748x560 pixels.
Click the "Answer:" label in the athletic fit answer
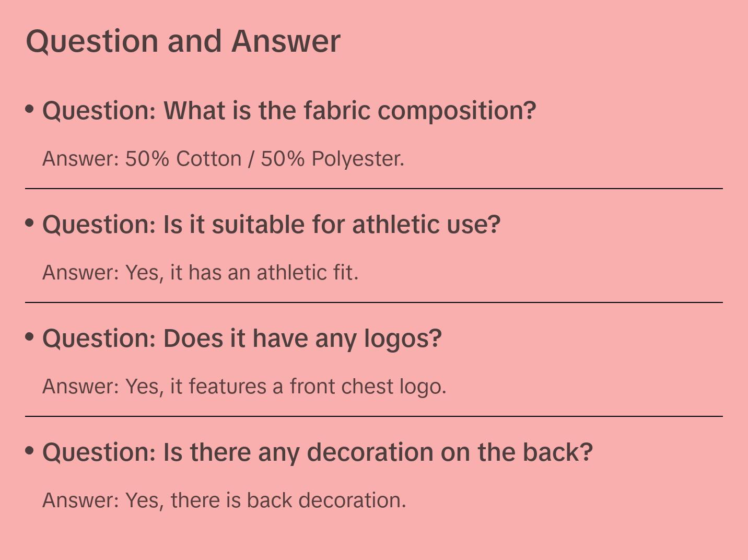pos(81,273)
